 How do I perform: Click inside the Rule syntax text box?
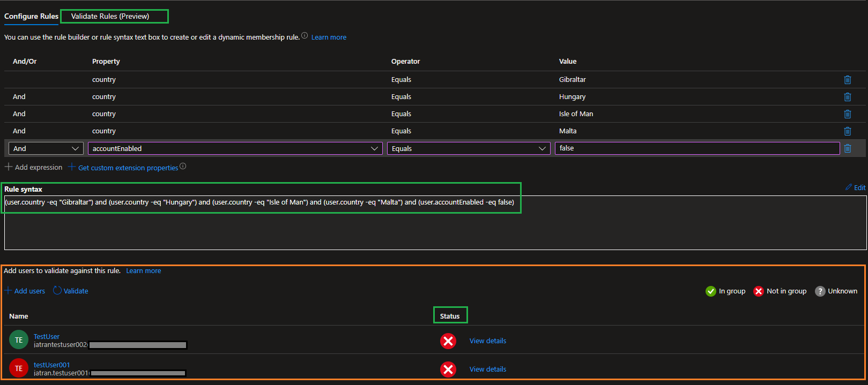[435, 223]
